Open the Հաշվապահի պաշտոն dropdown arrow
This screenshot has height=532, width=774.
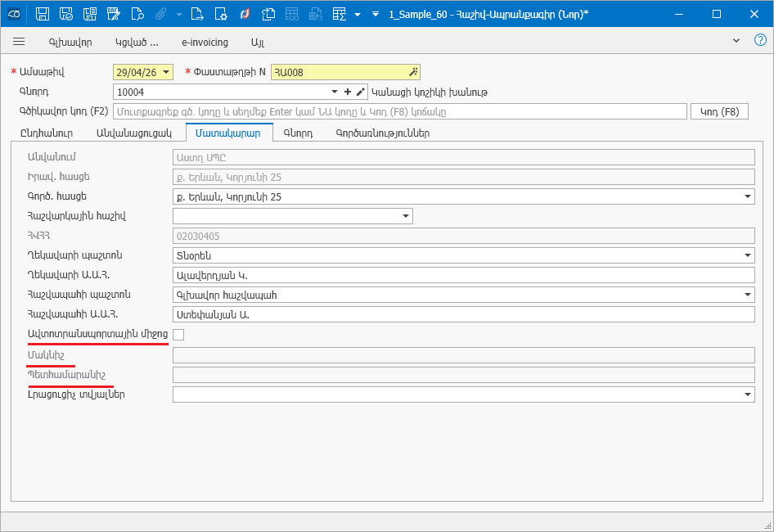click(747, 295)
